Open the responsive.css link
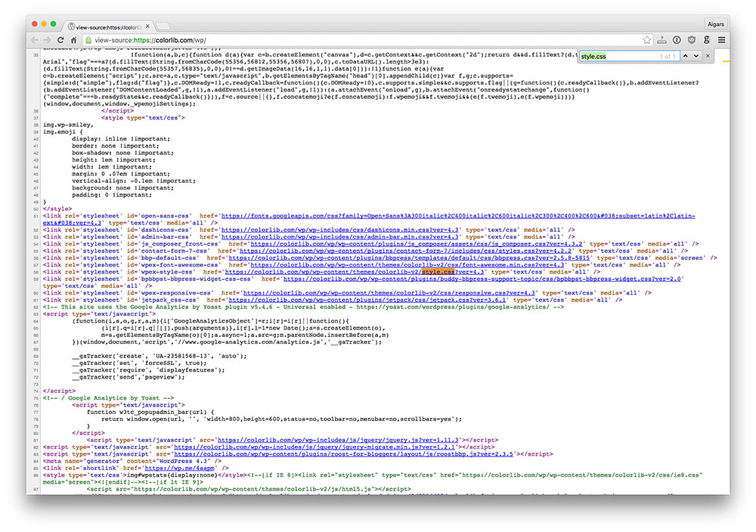The image size is (756, 532). (x=389, y=293)
